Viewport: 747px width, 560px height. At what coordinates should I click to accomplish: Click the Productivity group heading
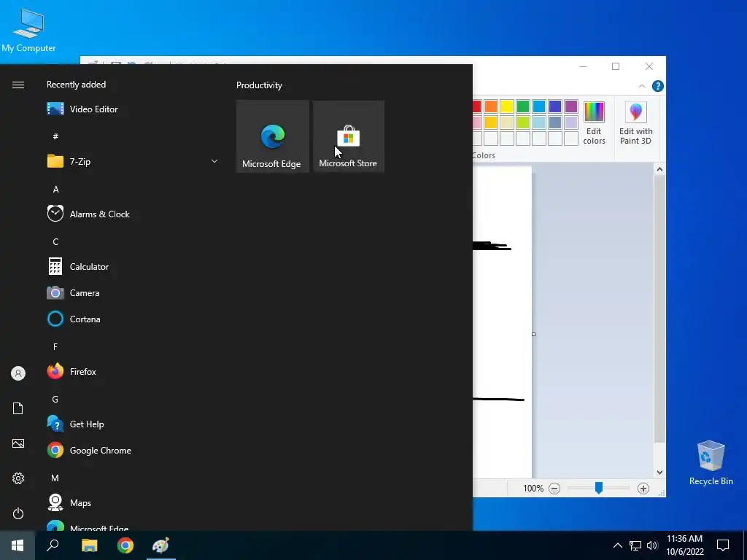click(x=259, y=85)
